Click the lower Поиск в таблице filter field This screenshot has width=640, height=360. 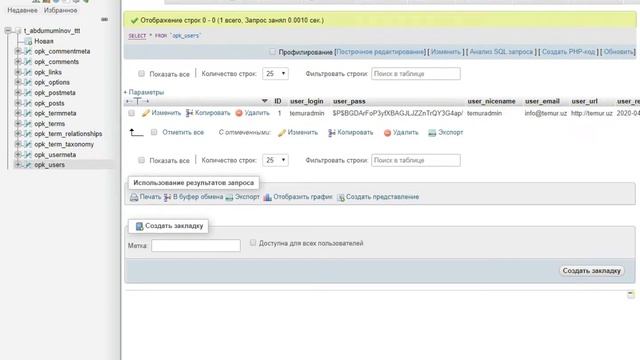pyautogui.click(x=416, y=160)
